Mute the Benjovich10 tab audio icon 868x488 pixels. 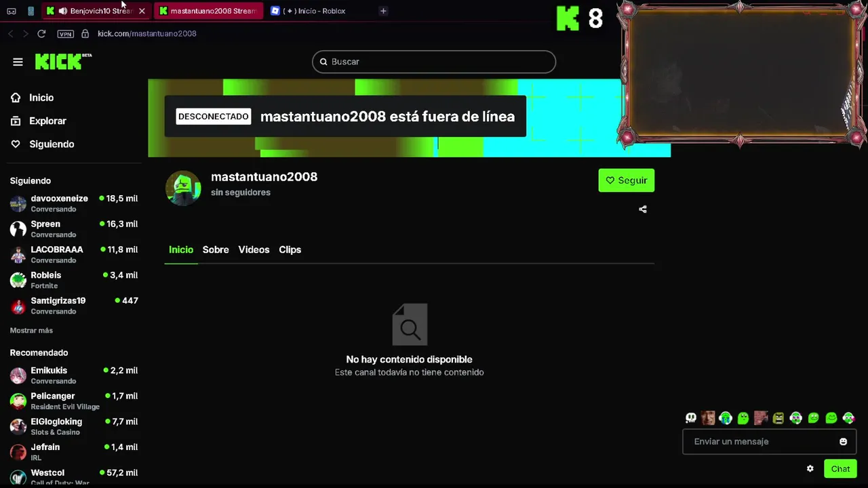pyautogui.click(x=62, y=11)
